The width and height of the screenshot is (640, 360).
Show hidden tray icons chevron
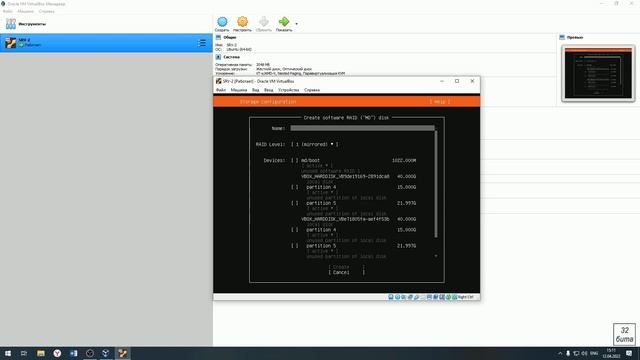[x=560, y=353]
